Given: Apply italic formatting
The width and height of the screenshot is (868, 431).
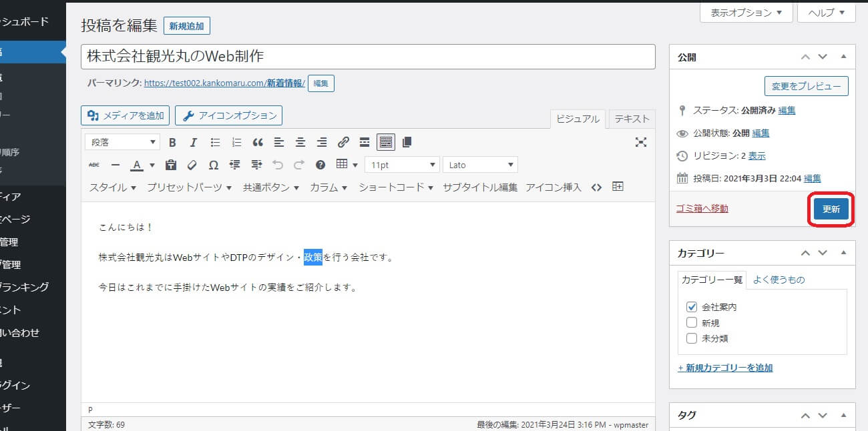Looking at the screenshot, I should 194,141.
